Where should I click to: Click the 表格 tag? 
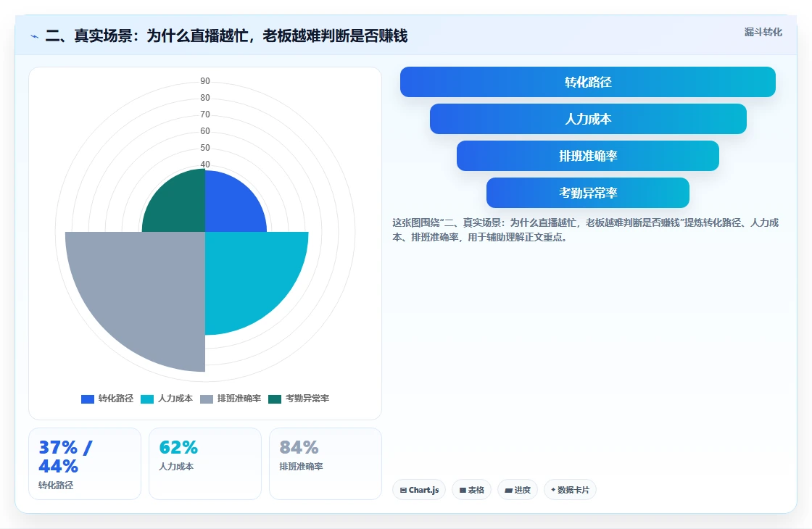coord(471,490)
